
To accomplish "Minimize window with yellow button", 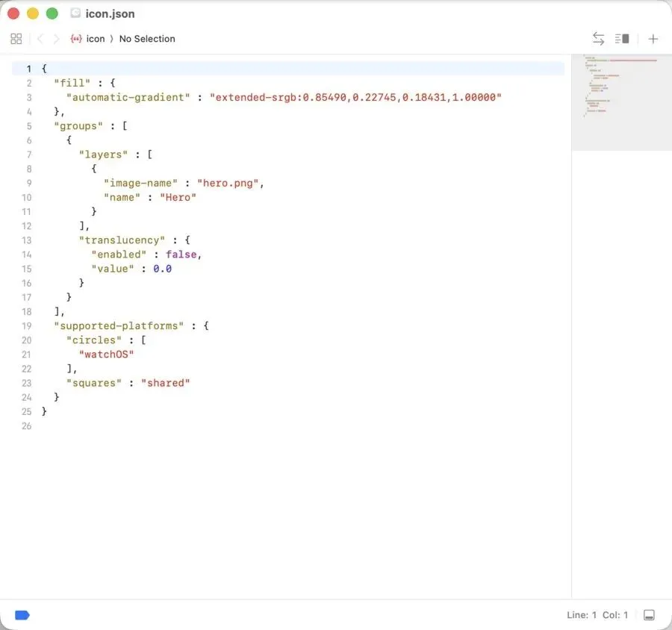I will click(x=33, y=13).
